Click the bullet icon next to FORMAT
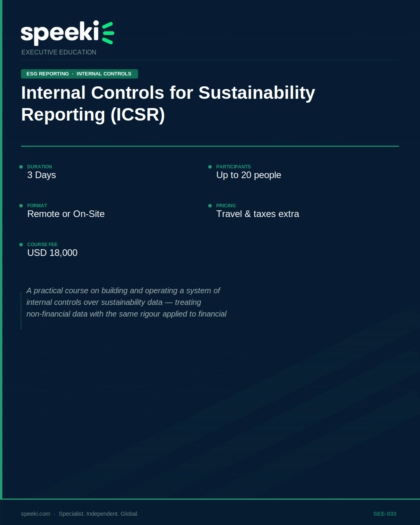Image resolution: width=420 pixels, height=525 pixels. [x=21, y=205]
